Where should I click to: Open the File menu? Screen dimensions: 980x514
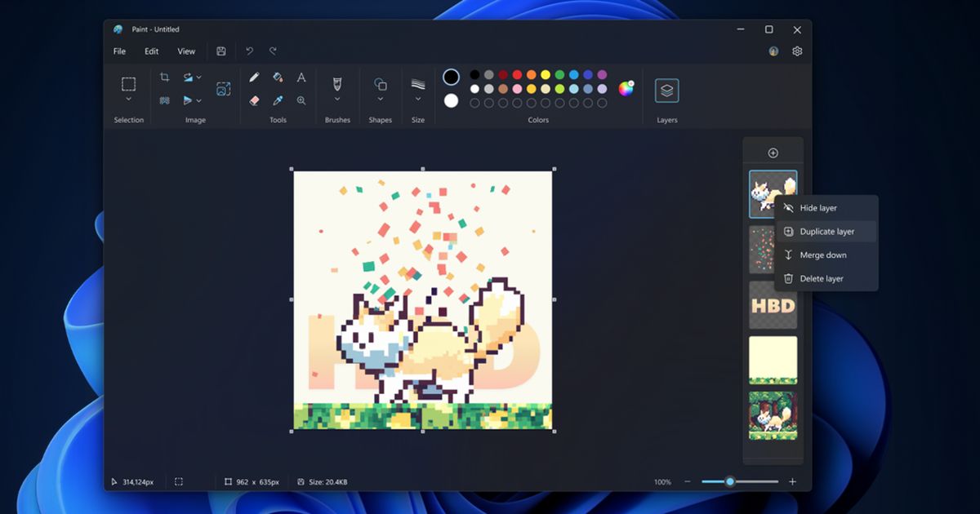119,51
